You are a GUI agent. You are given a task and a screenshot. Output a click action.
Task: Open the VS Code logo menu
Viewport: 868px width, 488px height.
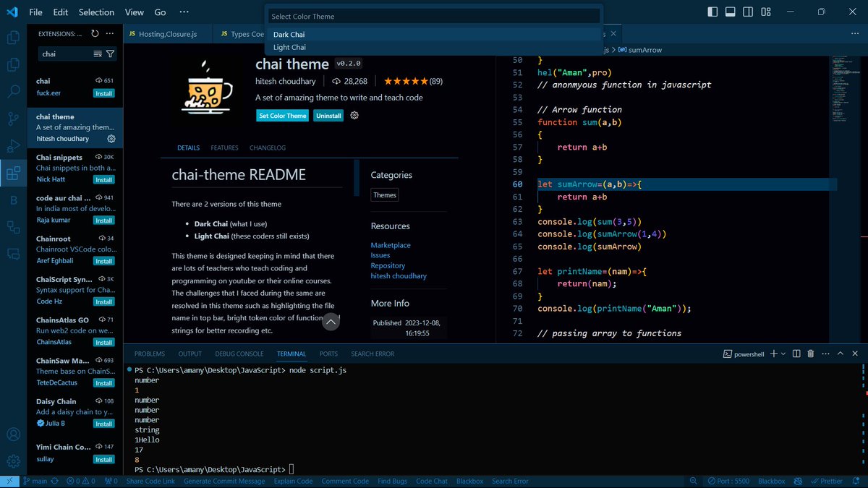click(12, 12)
